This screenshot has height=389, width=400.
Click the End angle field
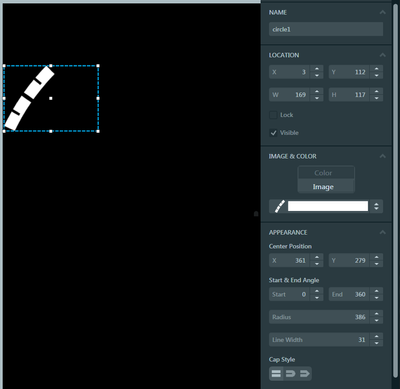(349, 294)
